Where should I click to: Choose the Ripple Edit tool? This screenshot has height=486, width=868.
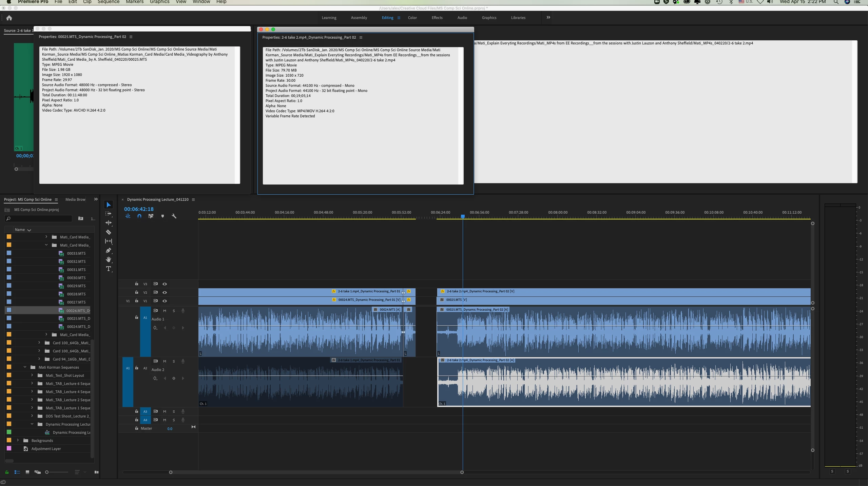tap(109, 223)
